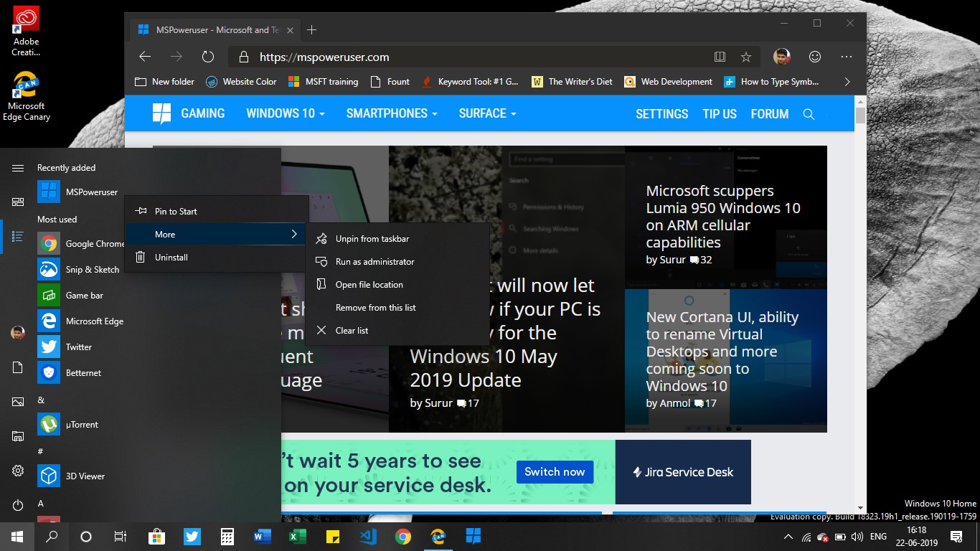The height and width of the screenshot is (551, 980).
Task: Click the Switch now button in ad
Action: pyautogui.click(x=554, y=471)
